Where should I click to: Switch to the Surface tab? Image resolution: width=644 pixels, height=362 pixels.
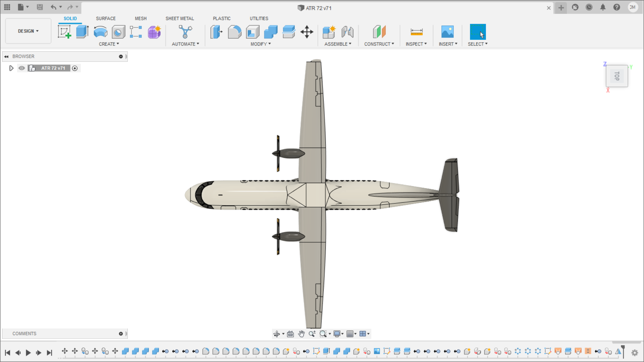coord(106,18)
